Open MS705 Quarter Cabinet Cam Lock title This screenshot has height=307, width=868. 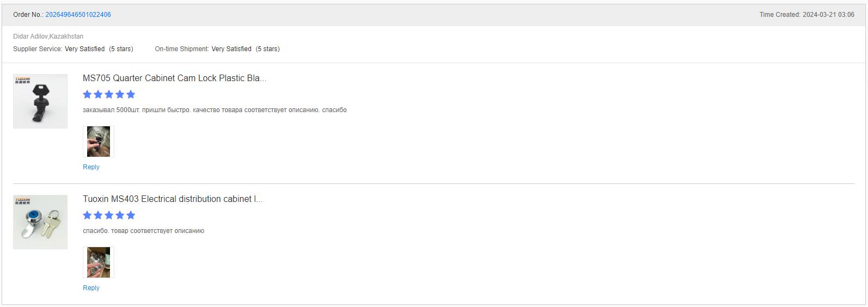pos(174,78)
